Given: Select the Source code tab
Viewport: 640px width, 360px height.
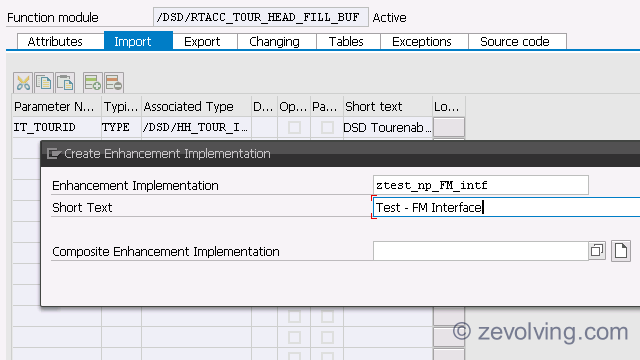Looking at the screenshot, I should click(x=515, y=42).
